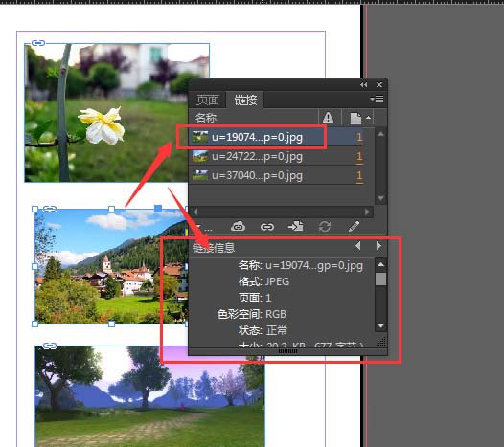This screenshot has height=447, width=504.
Task: Click page number 1 of u=24722 link
Action: 359,157
